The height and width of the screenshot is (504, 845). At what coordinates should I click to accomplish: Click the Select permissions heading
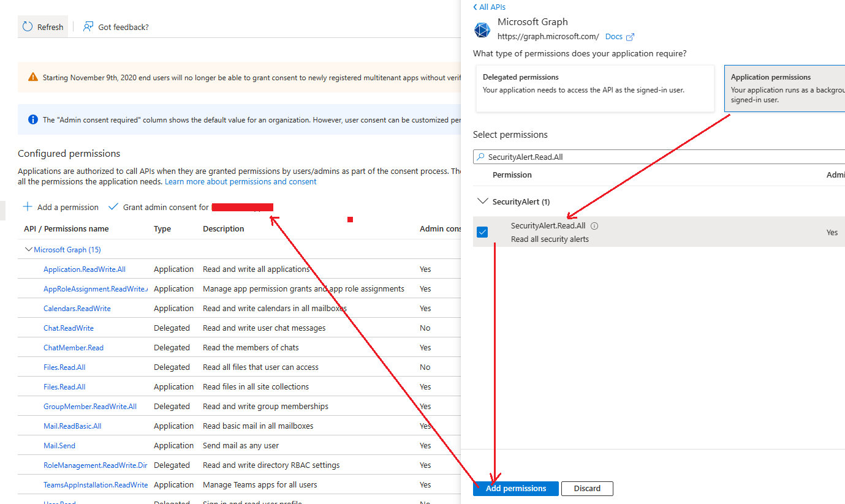click(x=510, y=135)
